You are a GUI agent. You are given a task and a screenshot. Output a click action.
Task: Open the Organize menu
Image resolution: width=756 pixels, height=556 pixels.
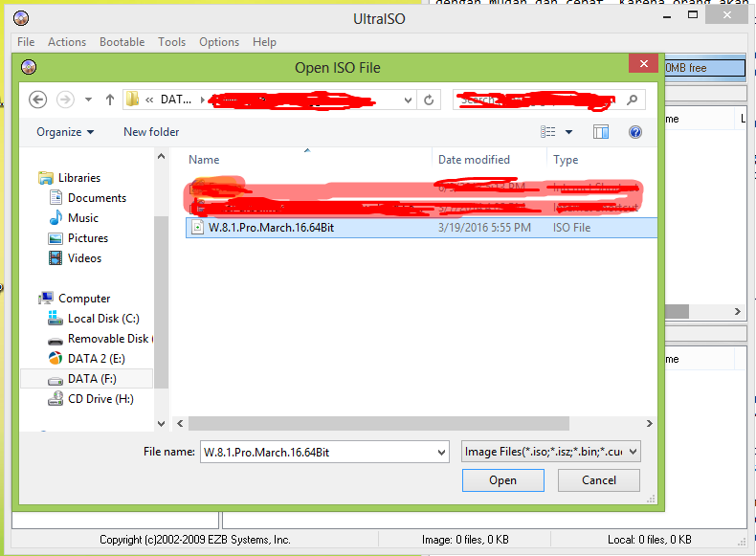click(x=65, y=132)
